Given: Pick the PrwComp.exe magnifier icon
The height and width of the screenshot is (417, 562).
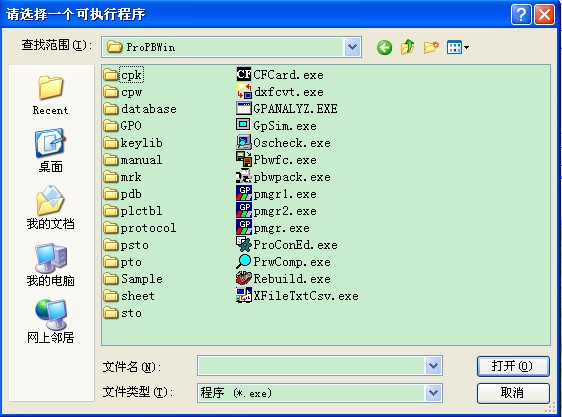Looking at the screenshot, I should tap(244, 261).
